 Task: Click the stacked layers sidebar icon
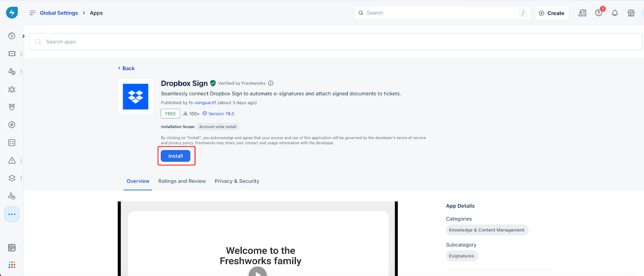(x=12, y=178)
